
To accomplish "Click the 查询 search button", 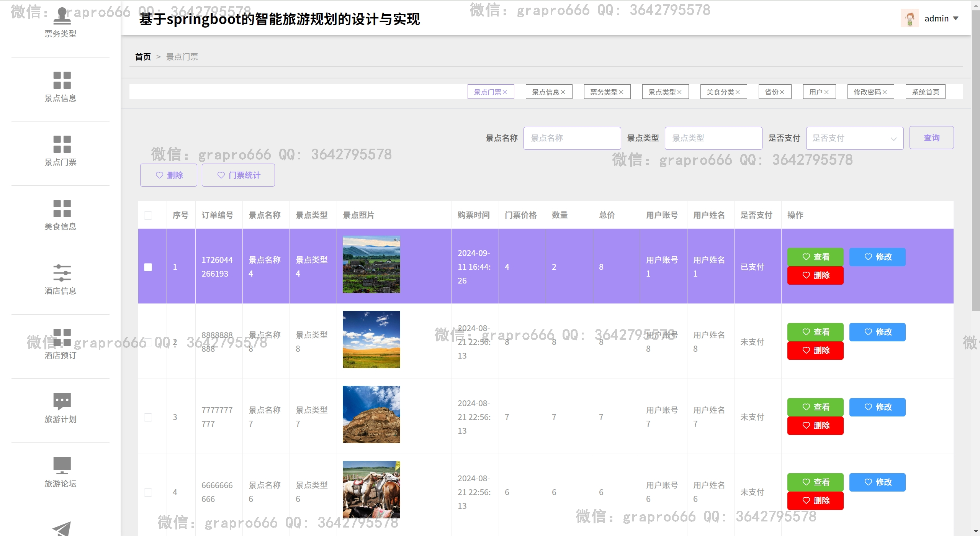I will (931, 138).
